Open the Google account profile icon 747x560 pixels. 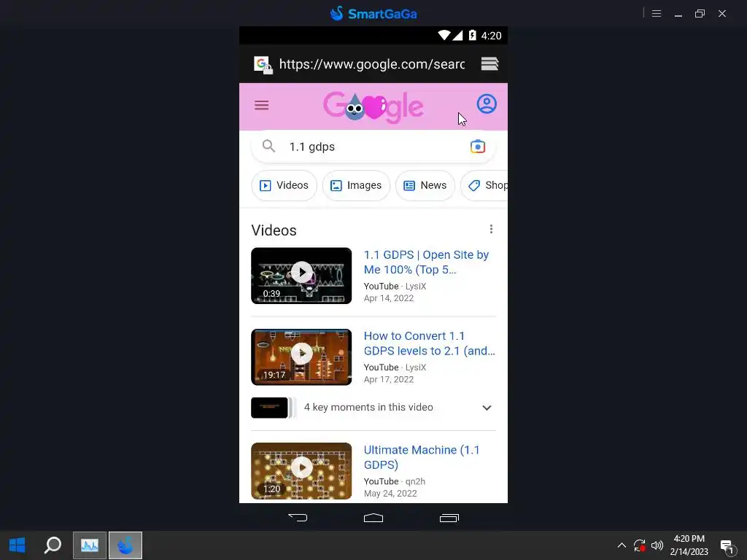pyautogui.click(x=487, y=104)
